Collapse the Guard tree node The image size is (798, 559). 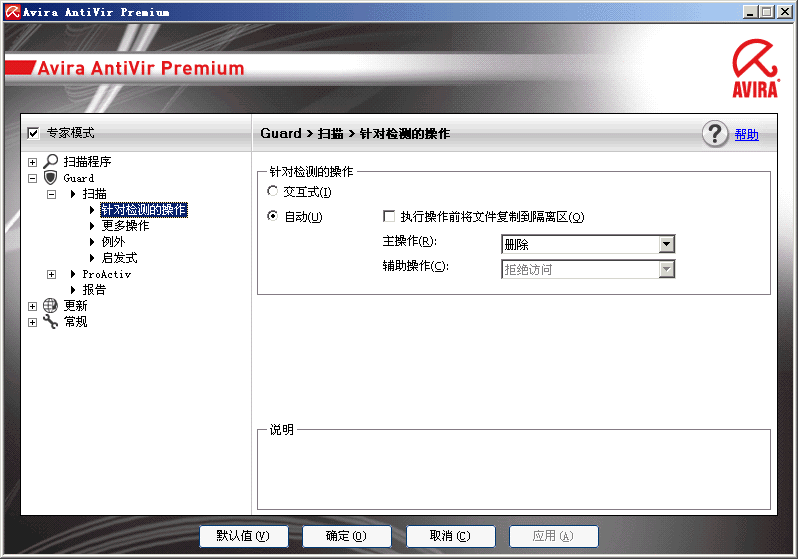tap(33, 178)
